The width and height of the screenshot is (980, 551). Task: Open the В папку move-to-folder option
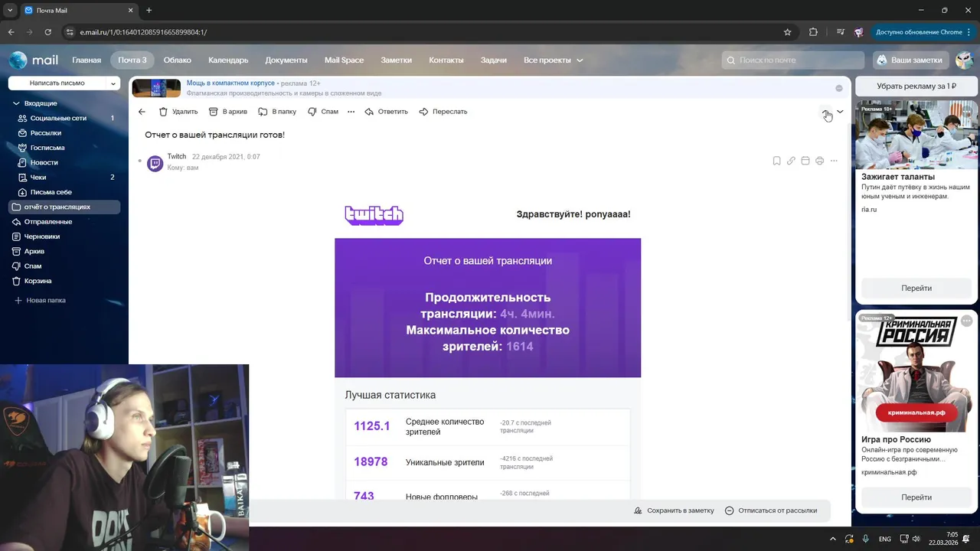pos(277,112)
